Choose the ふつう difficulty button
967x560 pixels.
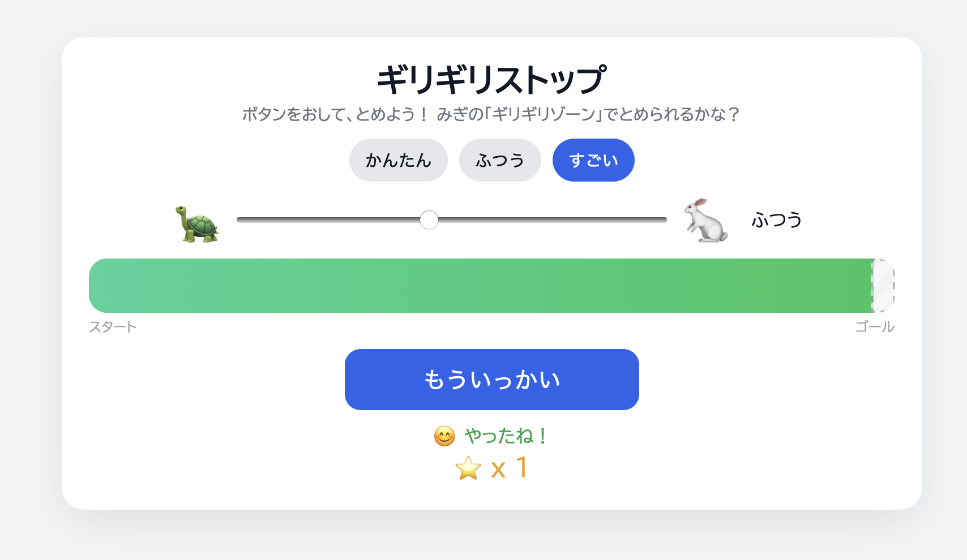click(500, 160)
